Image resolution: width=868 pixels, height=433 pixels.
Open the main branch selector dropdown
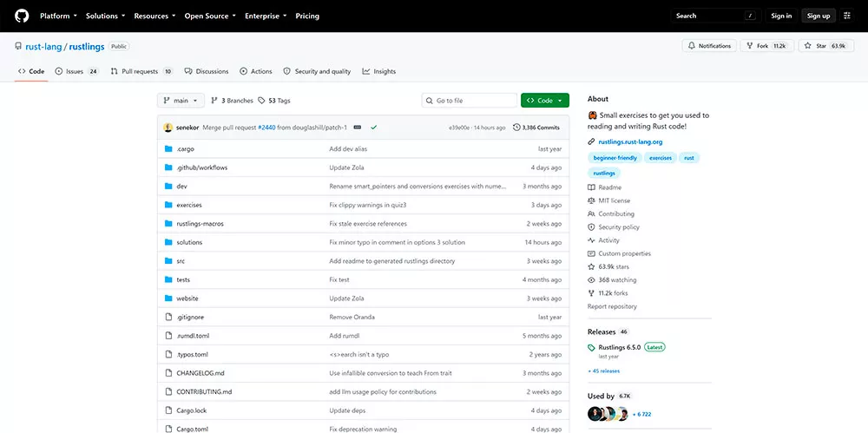point(181,101)
